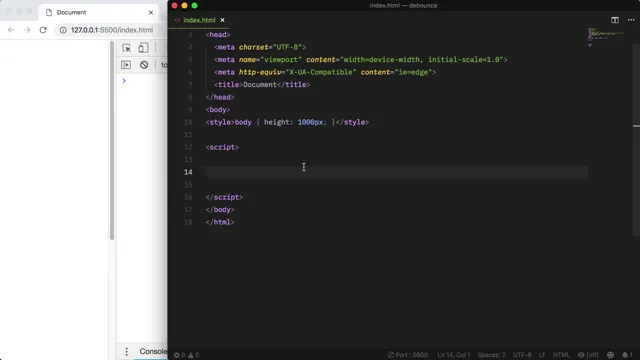Open Problems via errors and warnings count
Image resolution: width=640 pixels, height=360 pixels.
pos(187,355)
